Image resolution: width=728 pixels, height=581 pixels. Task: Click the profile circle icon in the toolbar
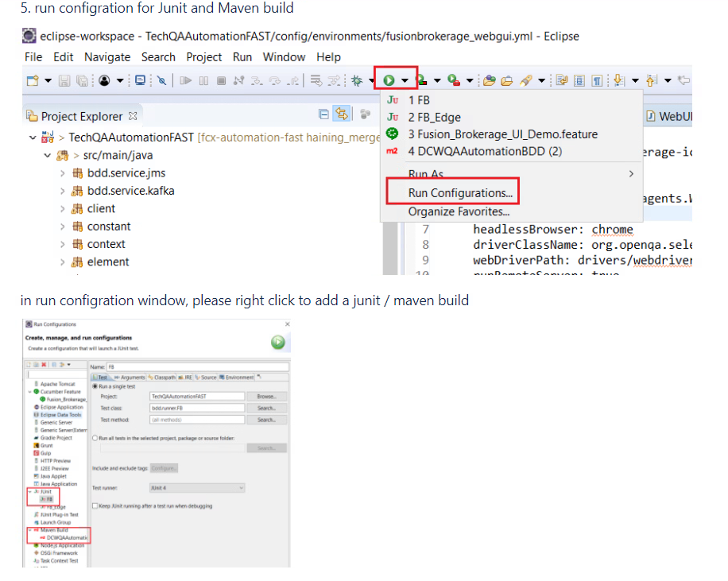[104, 81]
